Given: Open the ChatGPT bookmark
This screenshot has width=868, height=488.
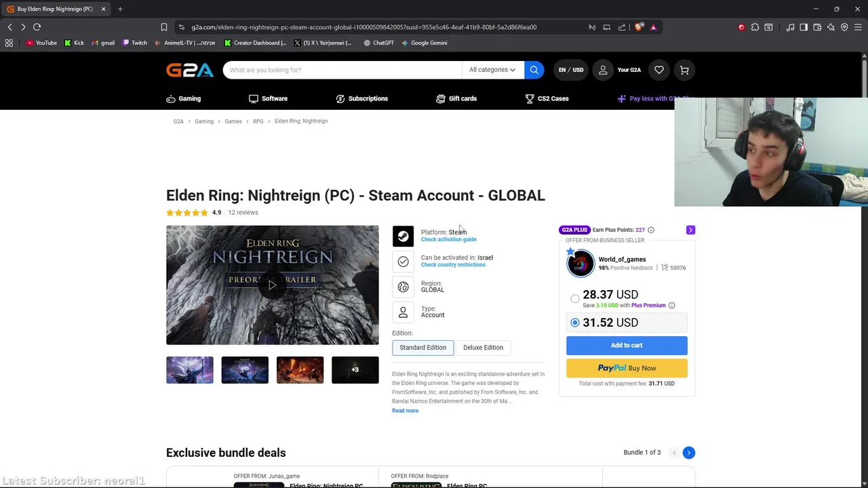Looking at the screenshot, I should click(378, 43).
